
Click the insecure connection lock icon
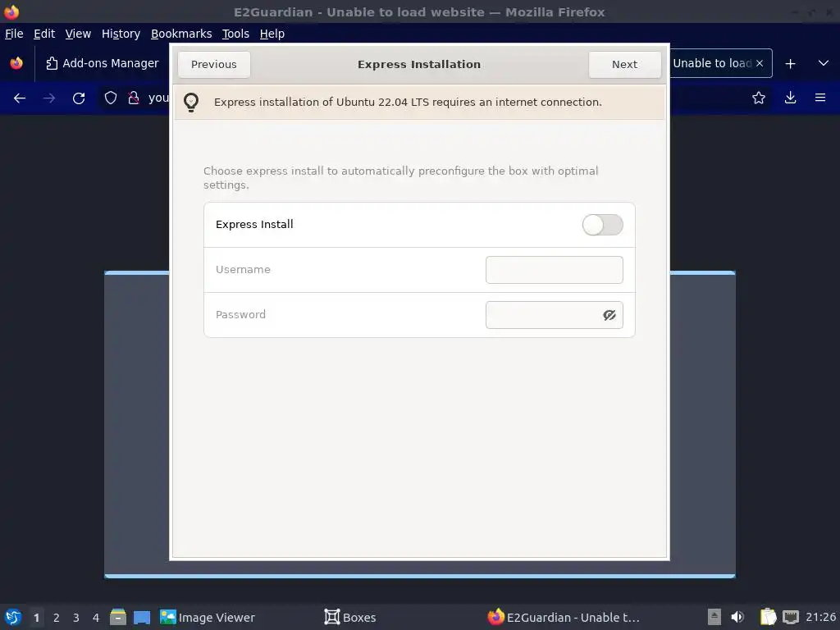[134, 98]
